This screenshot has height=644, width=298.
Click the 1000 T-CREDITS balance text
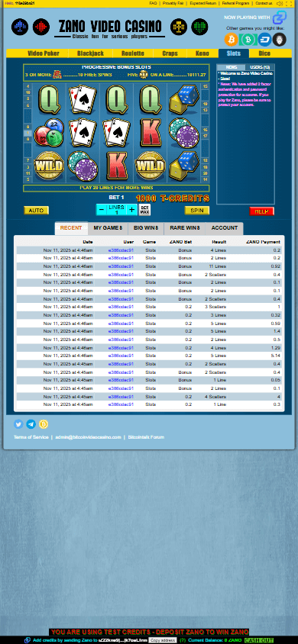[173, 199]
